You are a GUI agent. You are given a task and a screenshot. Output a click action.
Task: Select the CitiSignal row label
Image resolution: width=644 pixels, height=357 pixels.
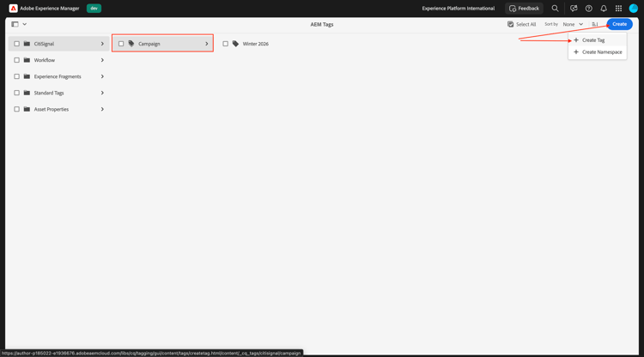click(x=44, y=44)
